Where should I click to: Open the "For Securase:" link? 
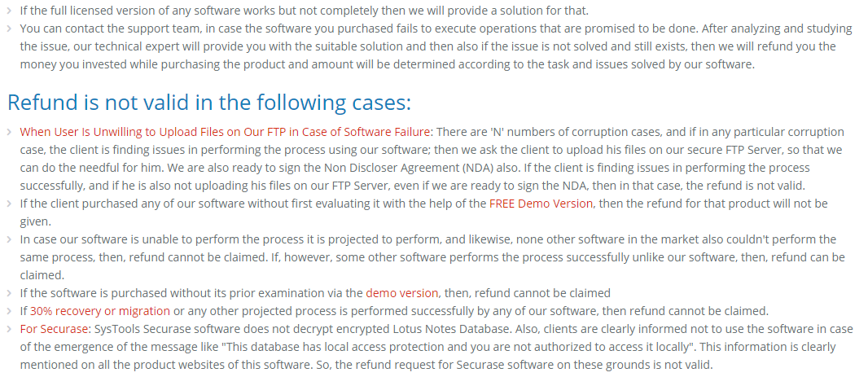tap(55, 329)
